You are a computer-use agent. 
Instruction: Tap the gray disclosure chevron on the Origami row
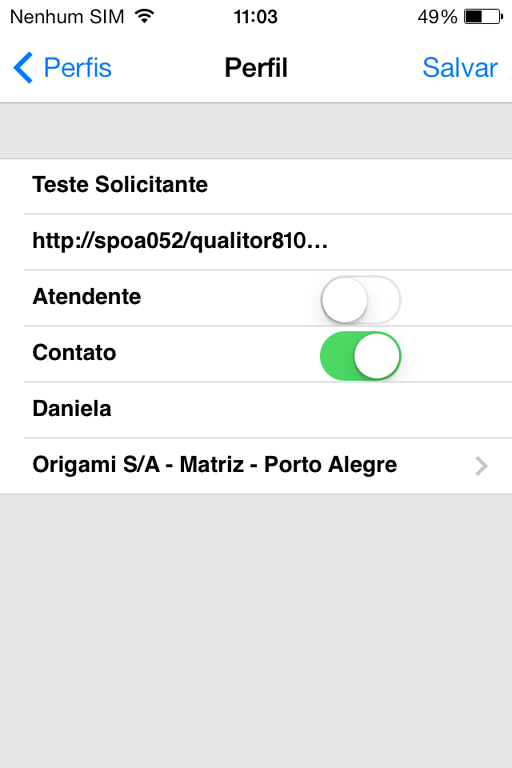click(x=481, y=466)
